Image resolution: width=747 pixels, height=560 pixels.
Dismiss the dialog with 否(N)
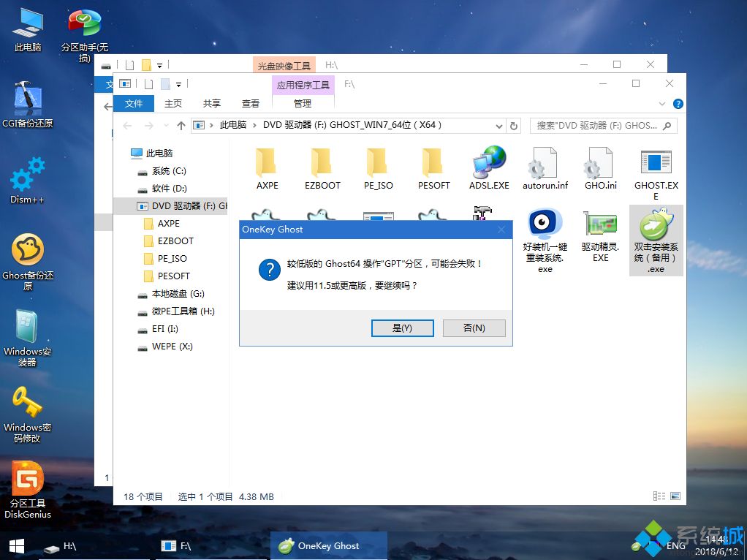[474, 328]
